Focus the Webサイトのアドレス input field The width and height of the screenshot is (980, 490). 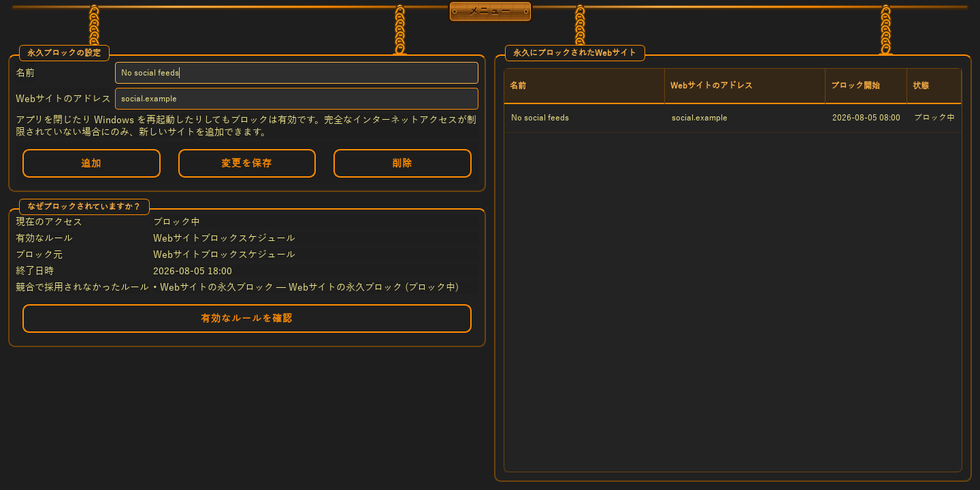297,99
